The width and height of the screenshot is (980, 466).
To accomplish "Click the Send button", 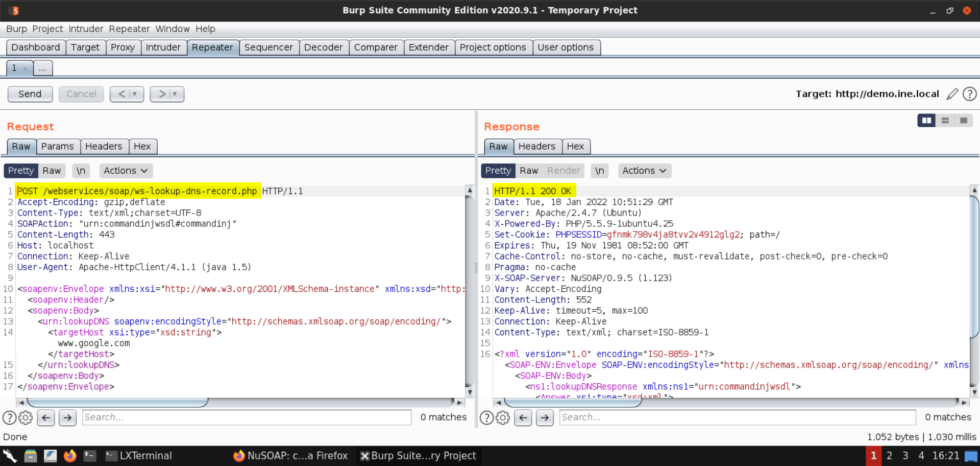I will pos(30,94).
